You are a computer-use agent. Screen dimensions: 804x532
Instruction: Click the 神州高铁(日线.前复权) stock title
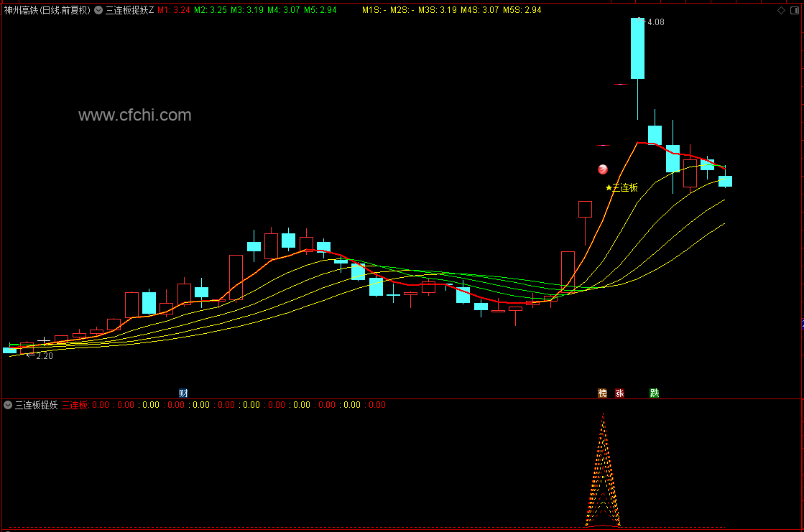[x=47, y=10]
